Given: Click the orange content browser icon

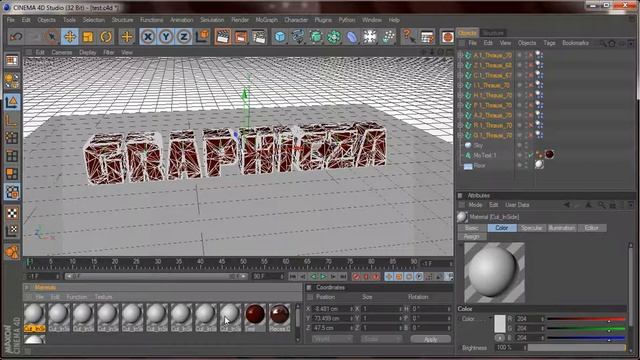Looking at the screenshot, I should (447, 37).
